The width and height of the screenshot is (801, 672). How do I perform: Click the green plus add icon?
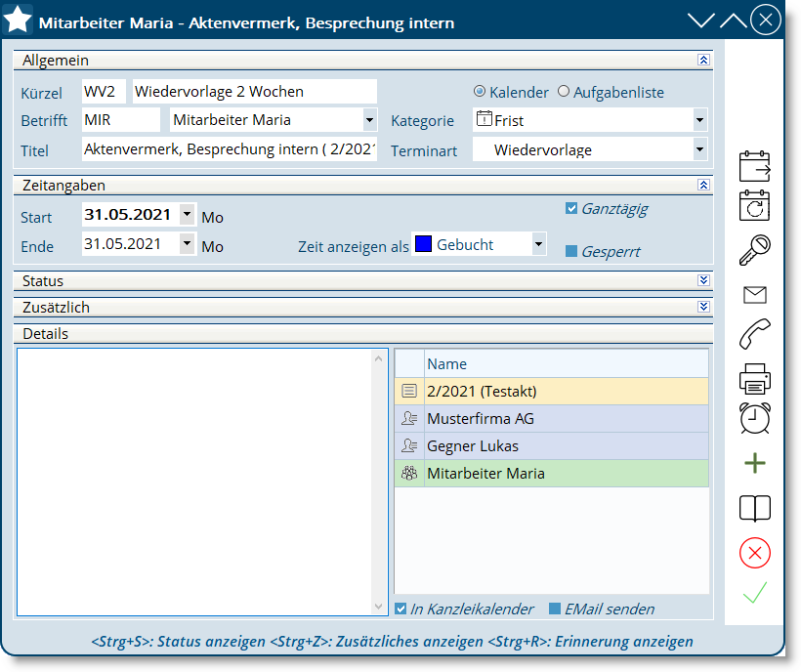click(754, 464)
